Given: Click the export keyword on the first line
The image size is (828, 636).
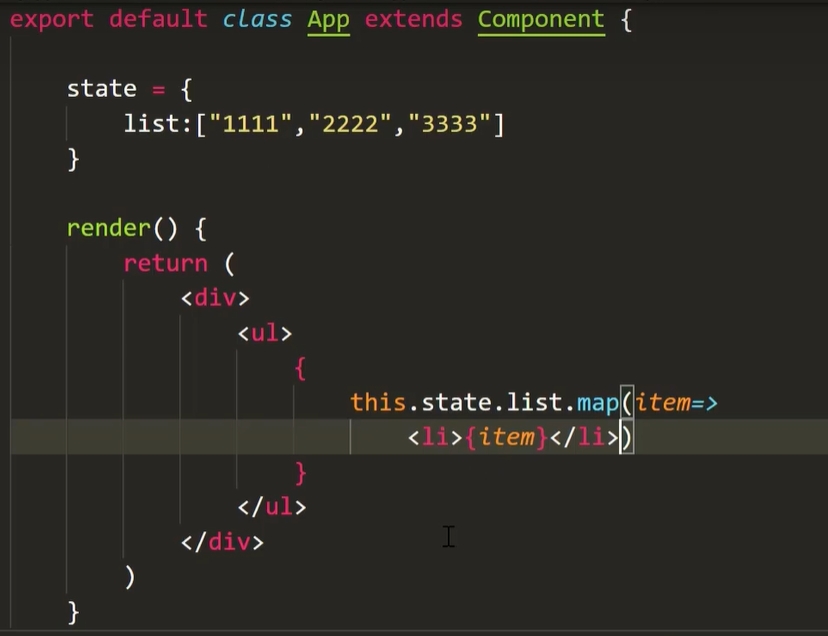Looking at the screenshot, I should [x=52, y=19].
